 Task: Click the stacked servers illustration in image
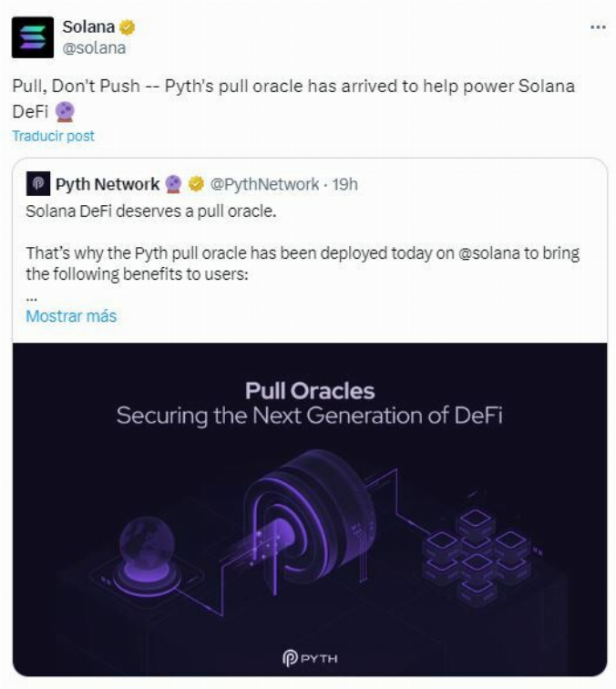476,554
